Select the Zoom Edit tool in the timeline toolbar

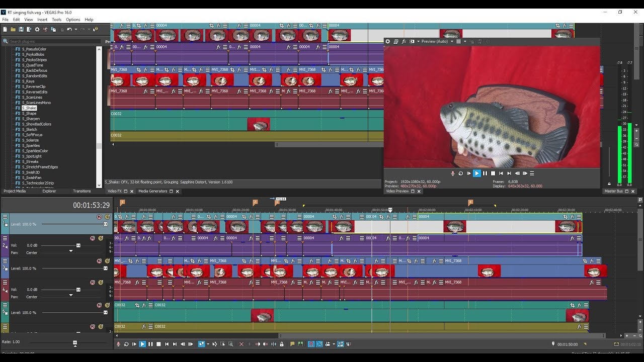[x=230, y=344]
